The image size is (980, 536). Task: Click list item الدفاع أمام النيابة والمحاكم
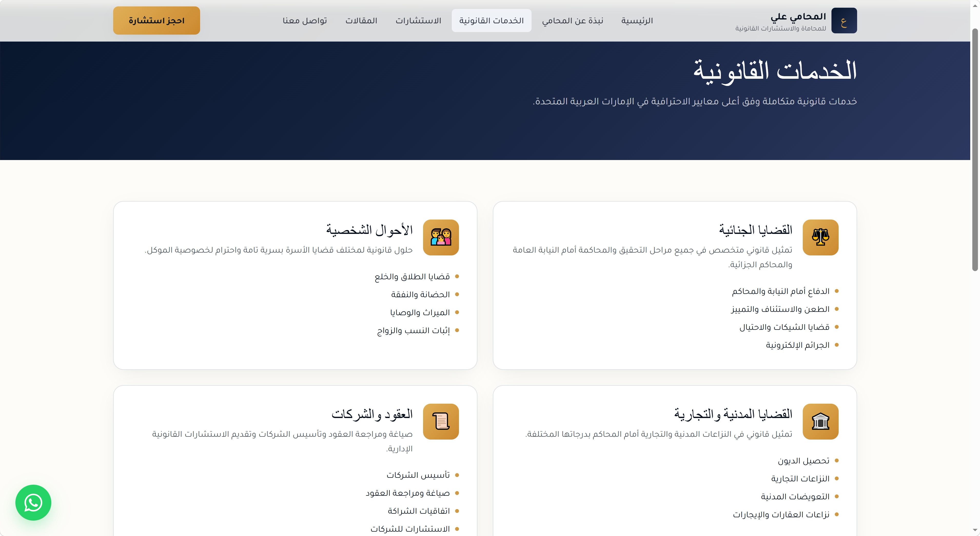[x=781, y=291]
